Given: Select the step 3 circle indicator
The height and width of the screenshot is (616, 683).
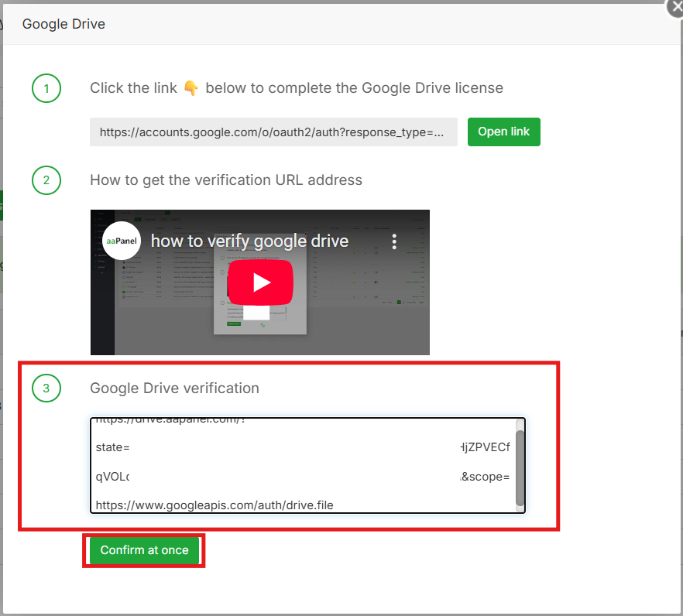Looking at the screenshot, I should [x=46, y=388].
